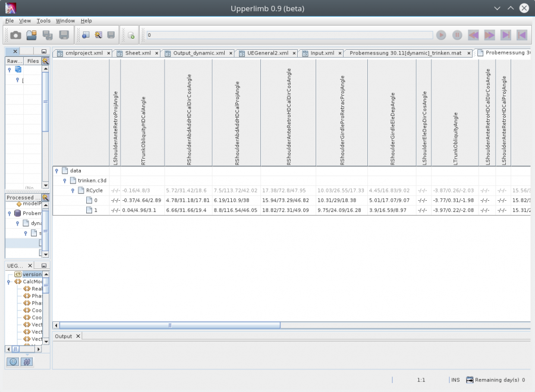The height and width of the screenshot is (392, 535).
Task: Collapse the data tree node
Action: click(x=56, y=170)
